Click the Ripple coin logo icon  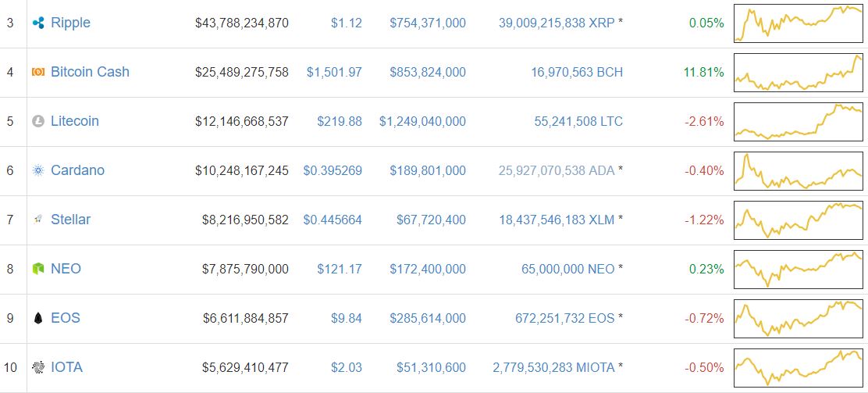pyautogui.click(x=37, y=23)
